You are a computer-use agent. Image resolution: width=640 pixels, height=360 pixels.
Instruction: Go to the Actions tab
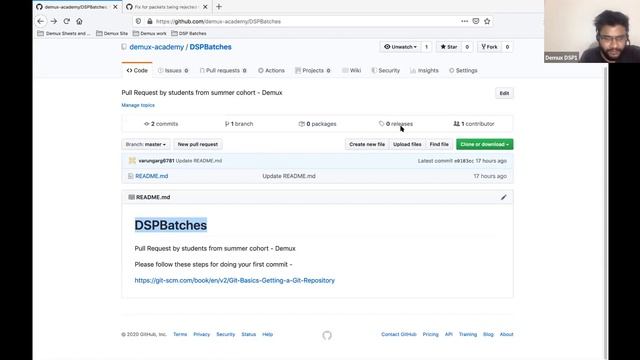pos(271,71)
